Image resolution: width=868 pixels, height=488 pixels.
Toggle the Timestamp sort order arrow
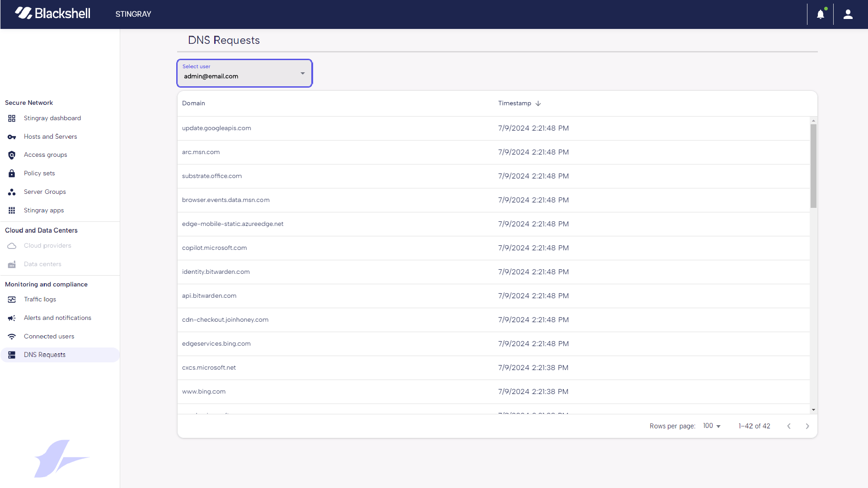538,103
